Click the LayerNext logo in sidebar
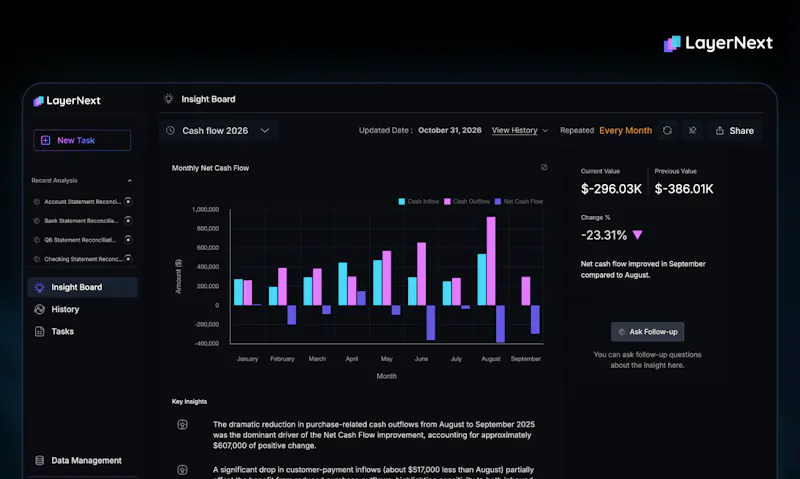The image size is (800, 479). pos(67,100)
